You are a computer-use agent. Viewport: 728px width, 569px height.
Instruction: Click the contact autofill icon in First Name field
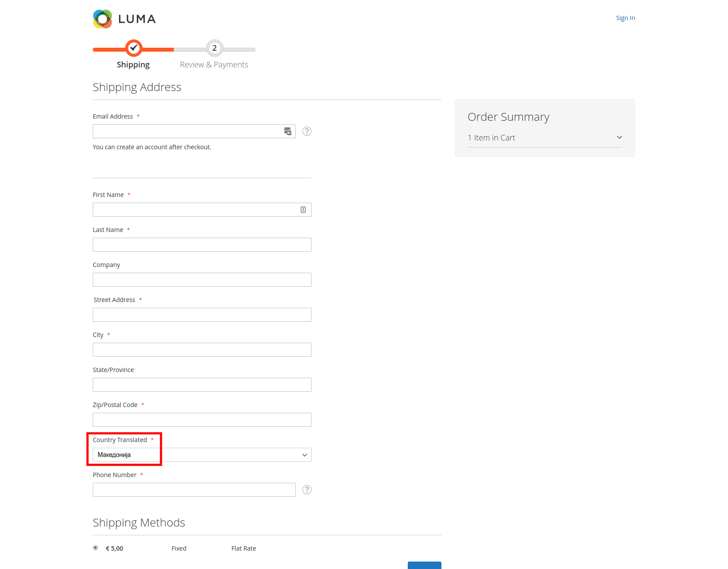303,209
